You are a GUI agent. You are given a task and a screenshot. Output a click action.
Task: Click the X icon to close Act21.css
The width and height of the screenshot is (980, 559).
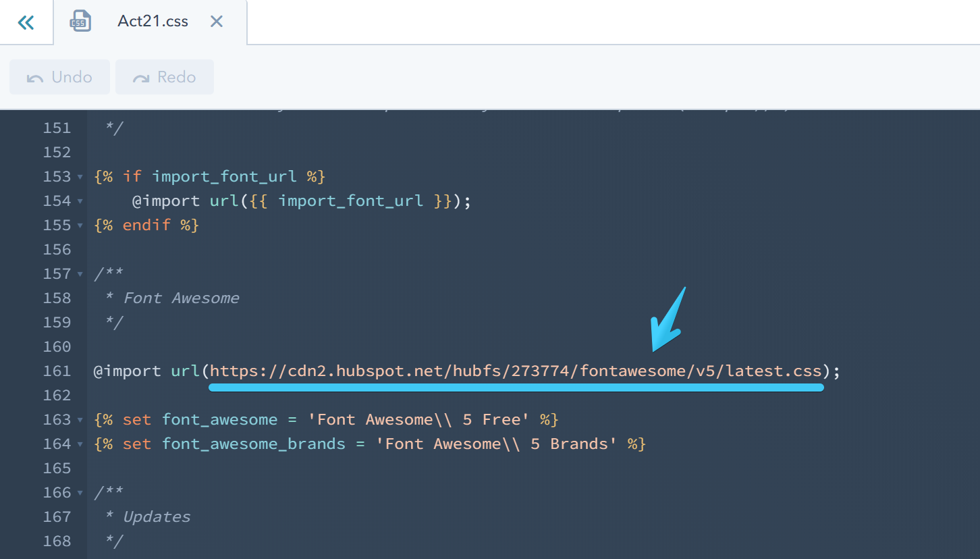coord(216,21)
